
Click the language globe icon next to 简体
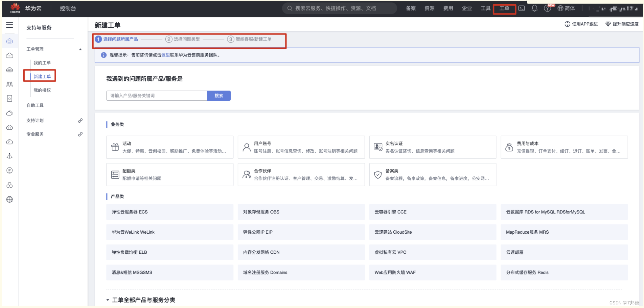coord(561,8)
